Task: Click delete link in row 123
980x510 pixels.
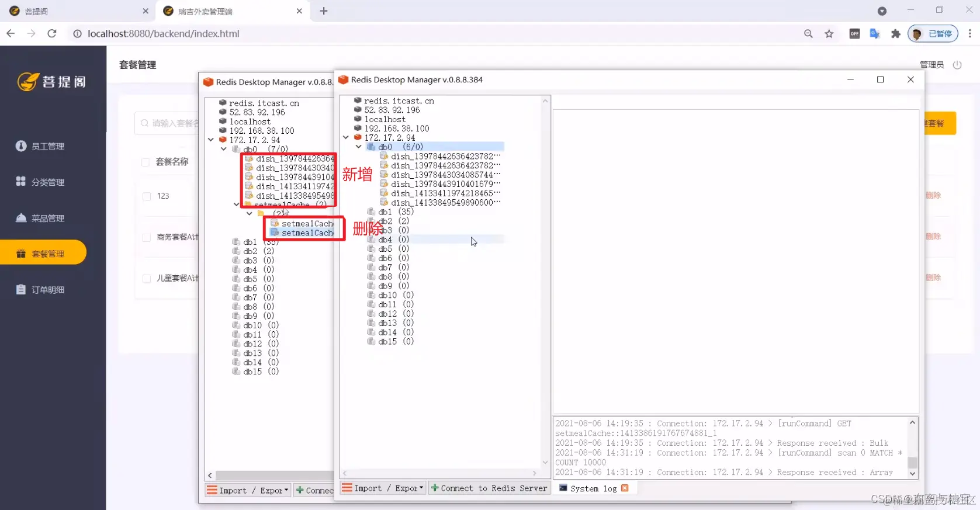Action: 933,196
